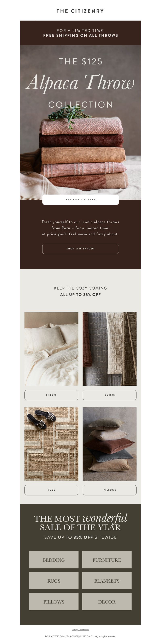Open the stacked pillows photo
Screen dimensions: 161x644
(109, 444)
